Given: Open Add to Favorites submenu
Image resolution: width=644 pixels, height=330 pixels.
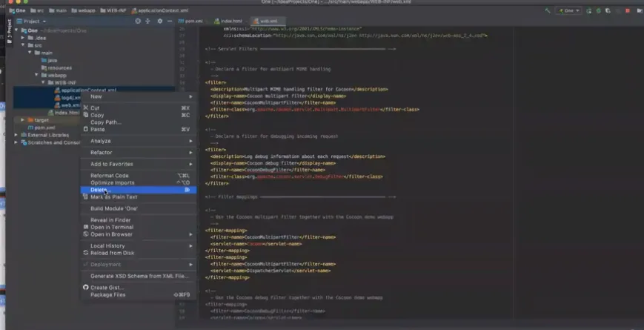Looking at the screenshot, I should 138,164.
